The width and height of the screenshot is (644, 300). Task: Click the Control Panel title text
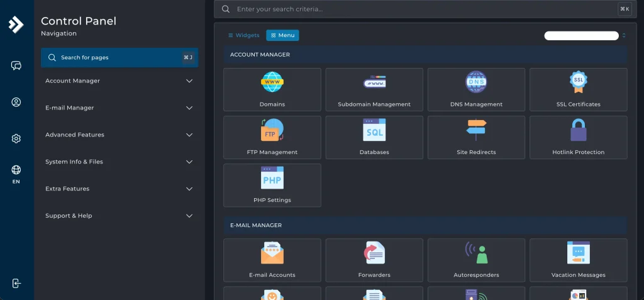79,21
